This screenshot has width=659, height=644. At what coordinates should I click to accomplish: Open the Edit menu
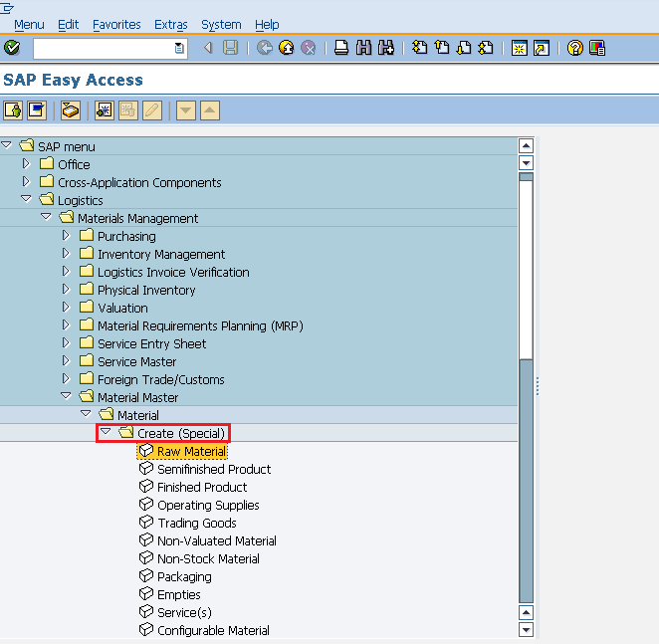[68, 25]
